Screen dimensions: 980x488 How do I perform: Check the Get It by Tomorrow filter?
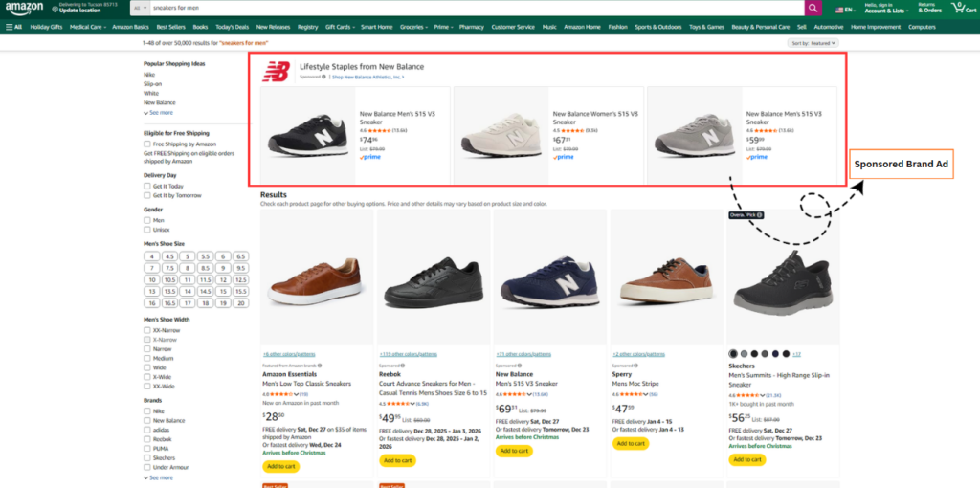[147, 195]
